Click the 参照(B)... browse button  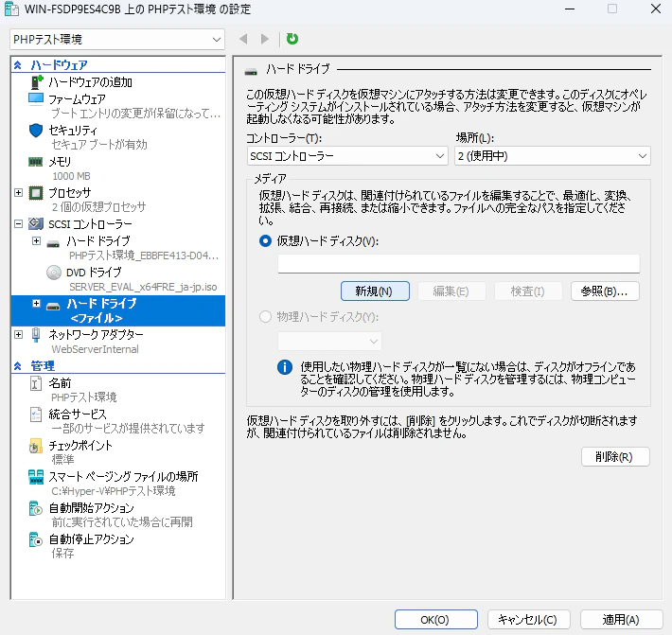[605, 291]
